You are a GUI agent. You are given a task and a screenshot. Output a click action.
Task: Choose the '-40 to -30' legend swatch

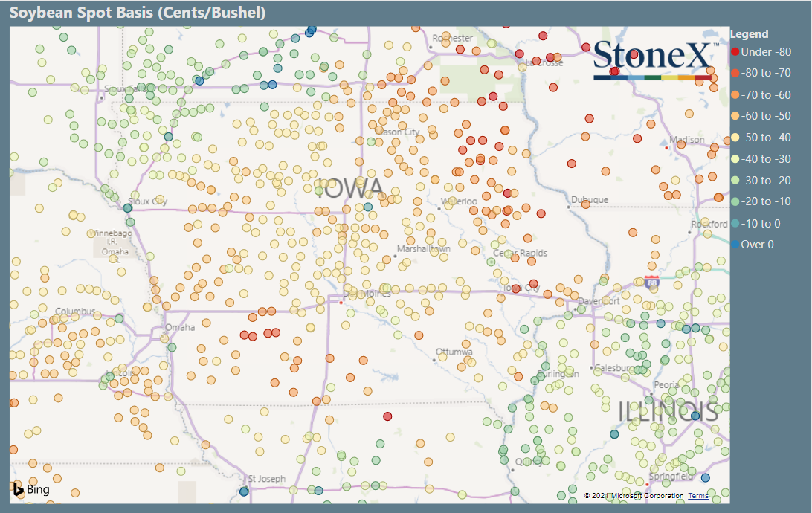coord(735,159)
